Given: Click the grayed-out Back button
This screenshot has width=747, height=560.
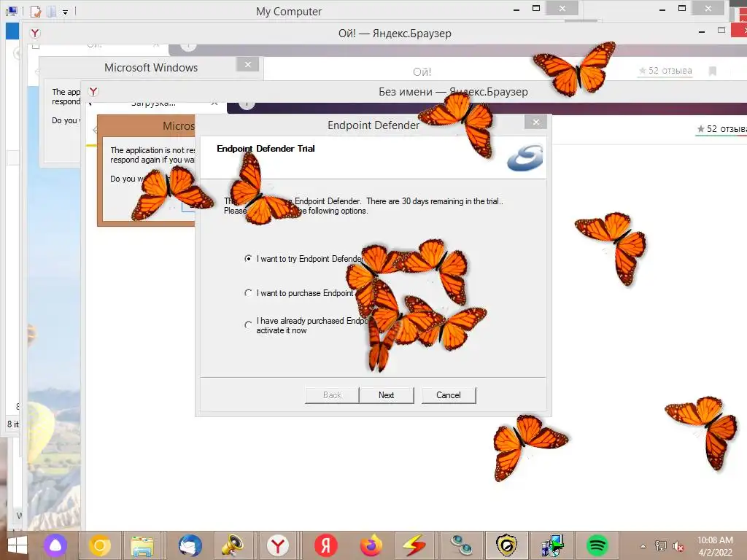Looking at the screenshot, I should point(332,395).
